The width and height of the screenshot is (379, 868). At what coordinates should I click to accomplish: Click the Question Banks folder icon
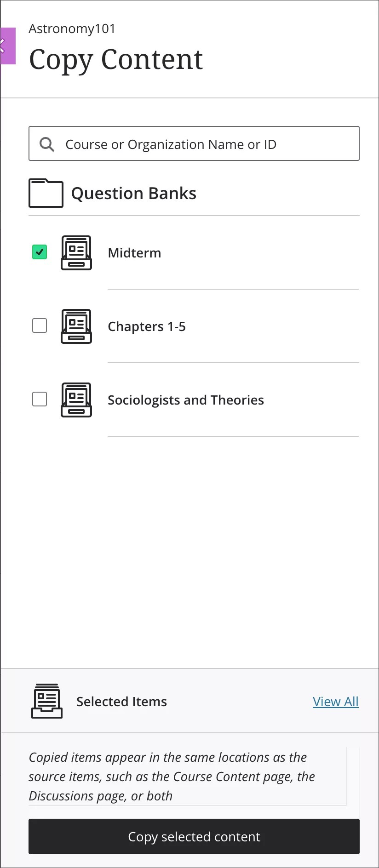[x=46, y=193]
